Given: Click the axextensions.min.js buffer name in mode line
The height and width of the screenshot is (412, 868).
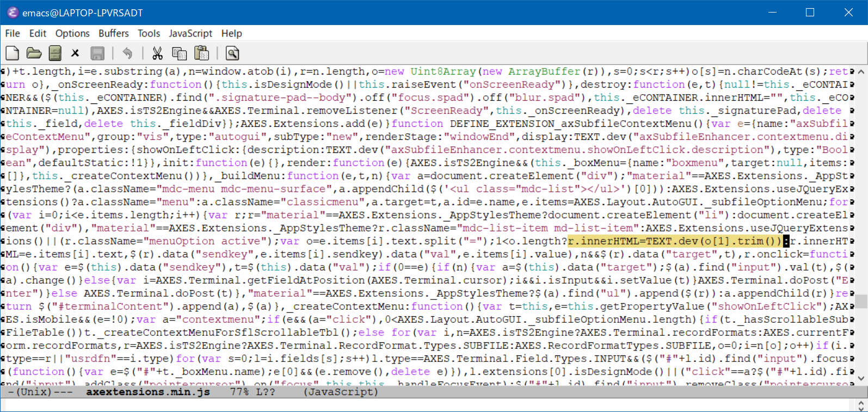Looking at the screenshot, I should pos(147,392).
